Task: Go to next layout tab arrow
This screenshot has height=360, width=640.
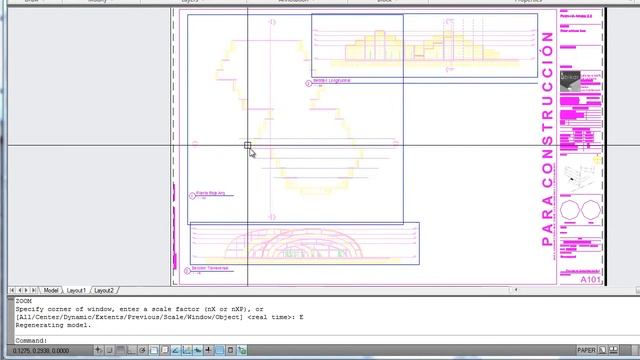Action: click(x=26, y=290)
